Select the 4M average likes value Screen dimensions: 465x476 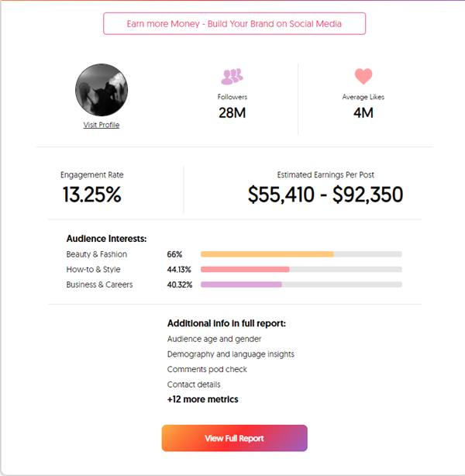tap(363, 113)
